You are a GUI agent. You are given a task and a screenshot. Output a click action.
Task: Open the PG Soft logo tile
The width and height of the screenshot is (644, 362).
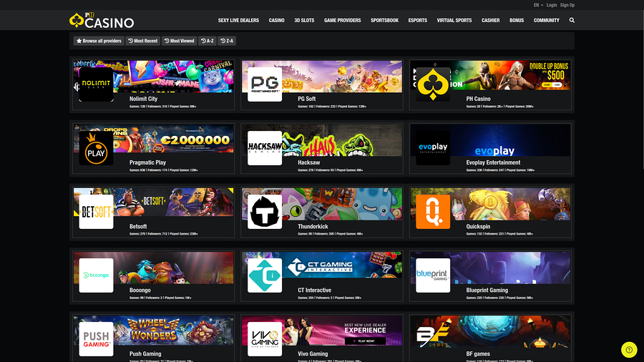point(265,84)
